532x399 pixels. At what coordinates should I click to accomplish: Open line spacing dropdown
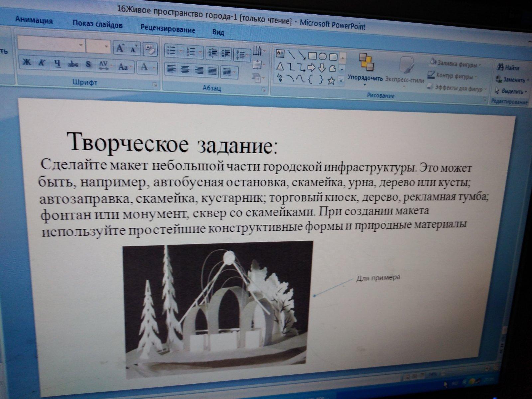pos(242,55)
